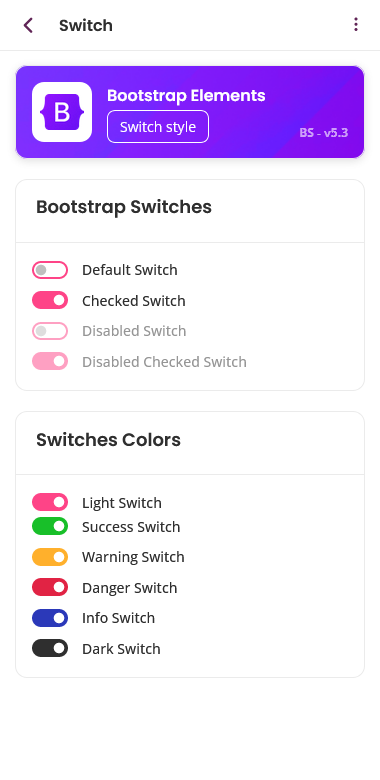
Task: Click the BS - v5.3 version label
Action: [324, 133]
